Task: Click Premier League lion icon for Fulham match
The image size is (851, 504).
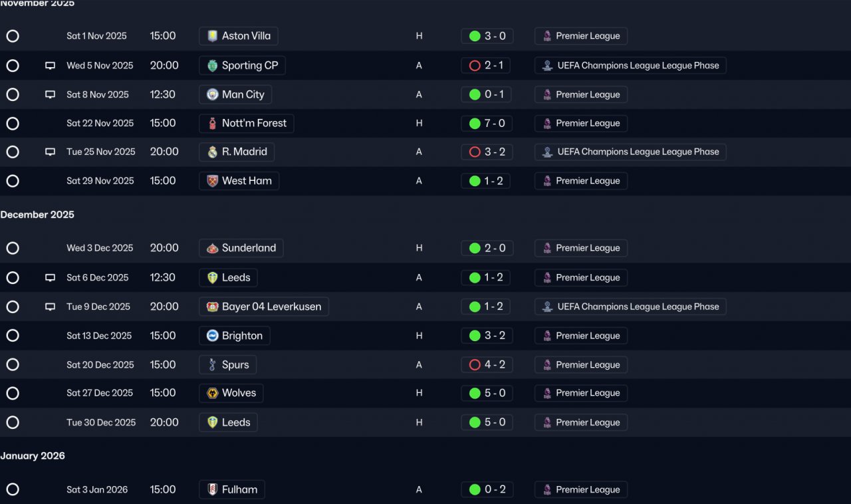Action: (x=547, y=489)
